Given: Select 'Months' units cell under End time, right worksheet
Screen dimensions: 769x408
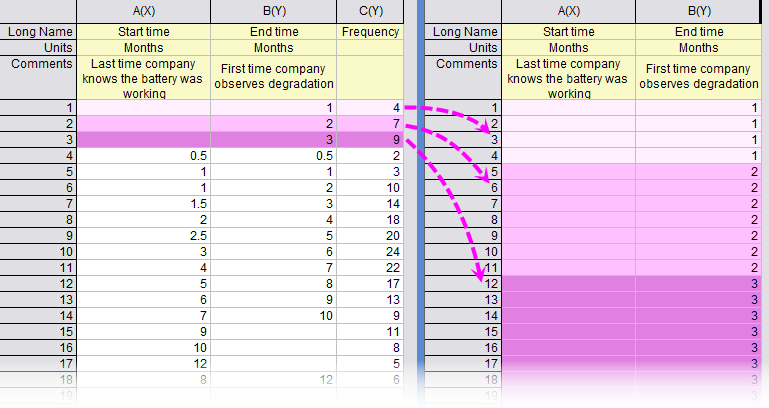Looking at the screenshot, I should [x=699, y=48].
